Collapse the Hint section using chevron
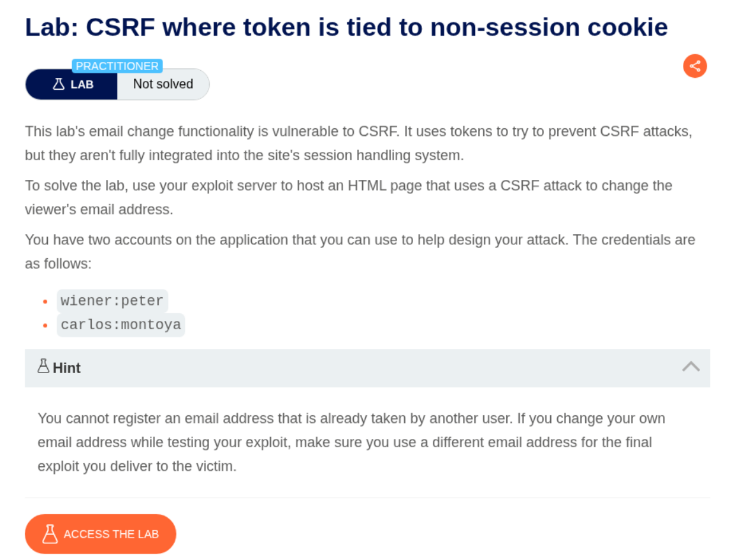This screenshot has width=730, height=560. (691, 367)
